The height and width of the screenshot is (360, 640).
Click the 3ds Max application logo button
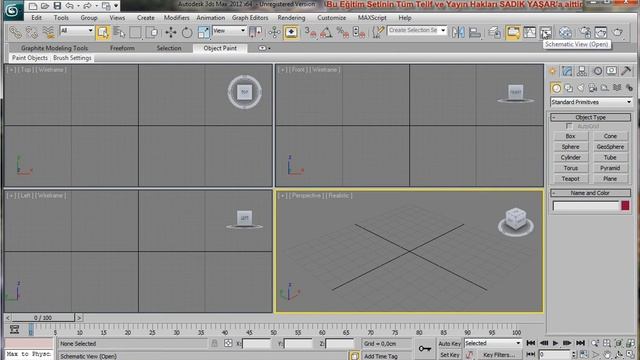click(x=12, y=11)
